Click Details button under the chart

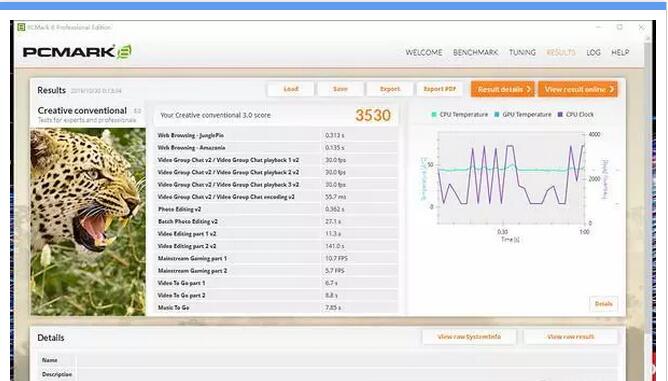click(x=603, y=304)
